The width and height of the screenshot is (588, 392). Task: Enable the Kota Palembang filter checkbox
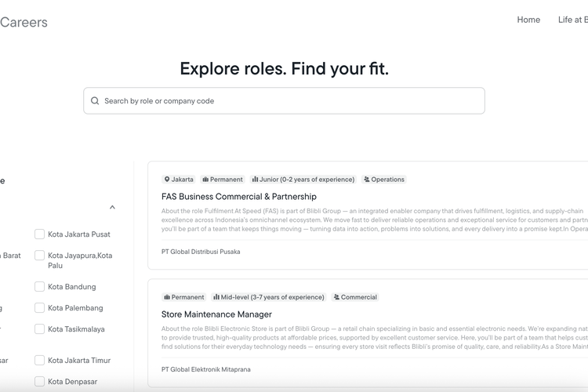pos(39,307)
